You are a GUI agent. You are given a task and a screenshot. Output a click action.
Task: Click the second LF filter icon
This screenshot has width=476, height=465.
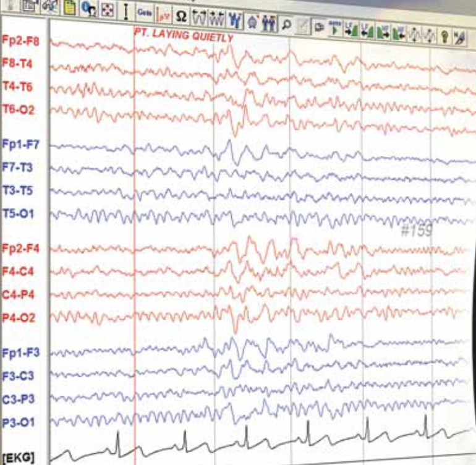[x=367, y=32]
